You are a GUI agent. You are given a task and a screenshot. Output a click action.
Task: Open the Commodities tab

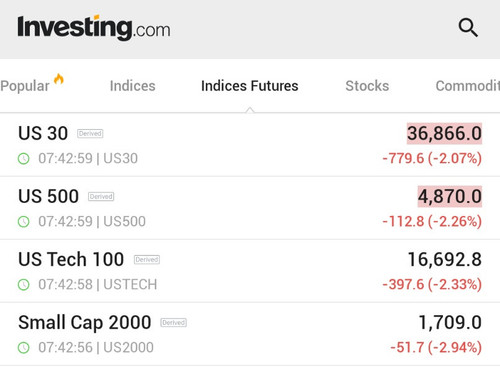(x=468, y=86)
